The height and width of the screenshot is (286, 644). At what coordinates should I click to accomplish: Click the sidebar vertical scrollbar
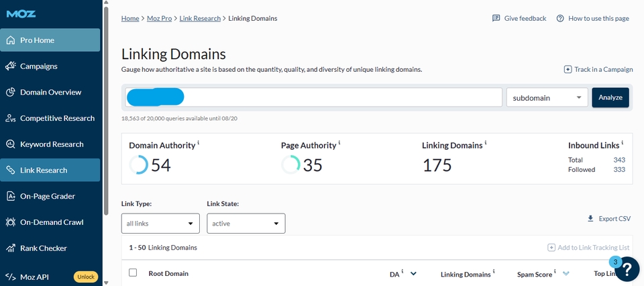coord(106,111)
